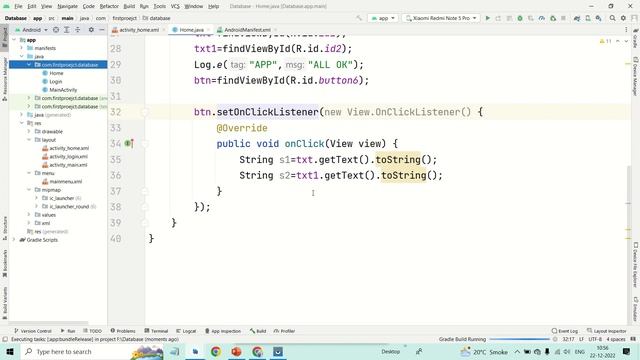The width and height of the screenshot is (640, 360).
Task: Open the Build menu
Action: [129, 6]
